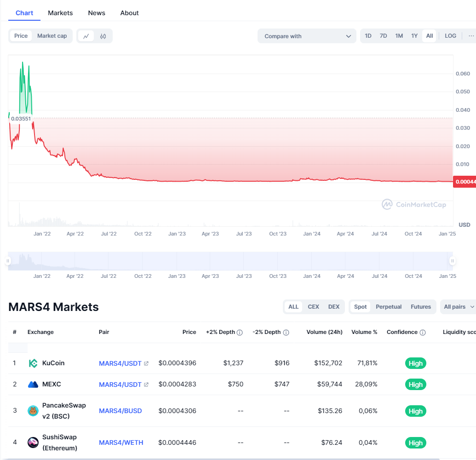Click the High confidence badge for MEXC
476x460 pixels.
tap(416, 385)
